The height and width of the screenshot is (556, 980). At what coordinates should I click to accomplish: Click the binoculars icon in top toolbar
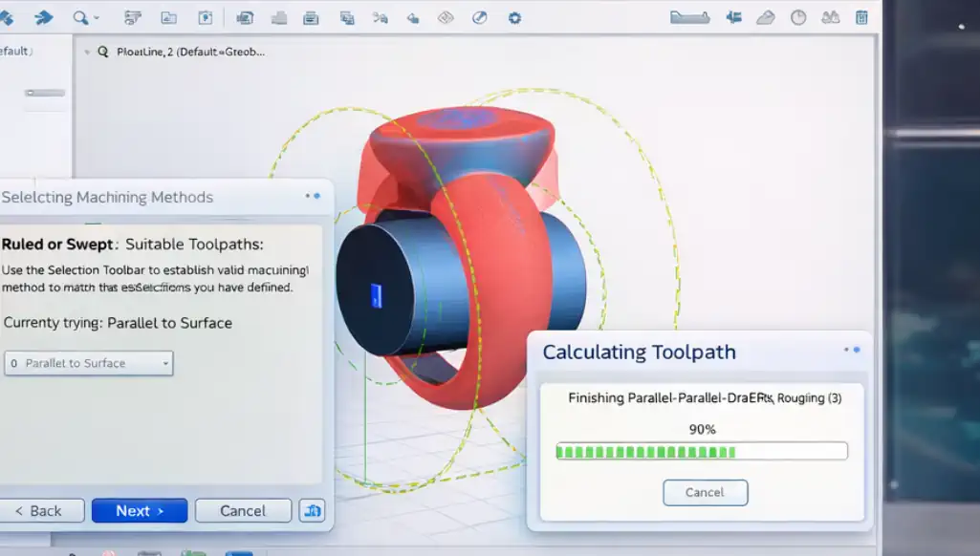830,17
